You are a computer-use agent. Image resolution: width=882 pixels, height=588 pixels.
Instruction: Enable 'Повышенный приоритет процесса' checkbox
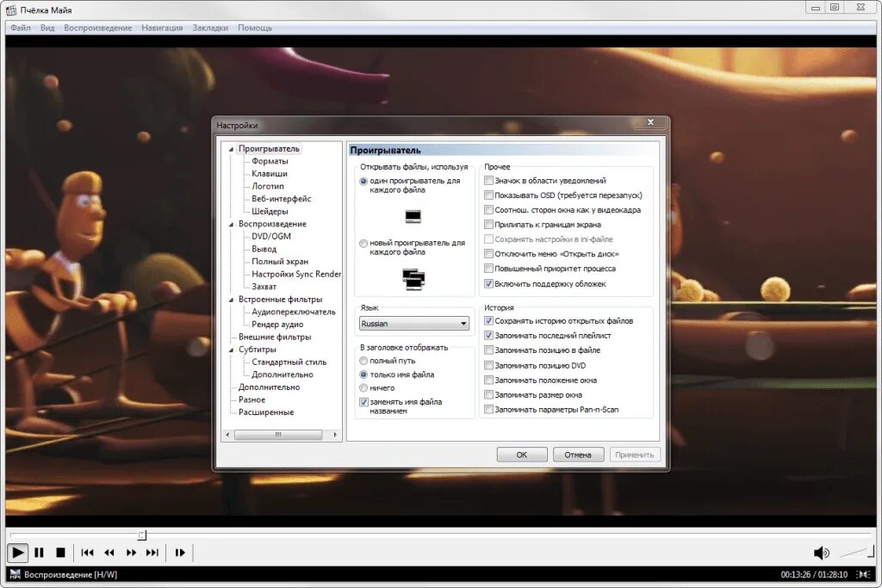(489, 268)
